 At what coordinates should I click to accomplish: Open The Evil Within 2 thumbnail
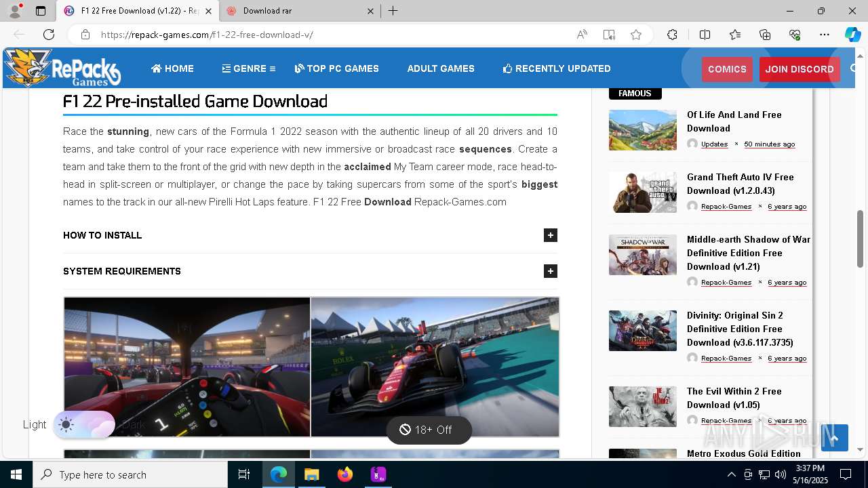point(643,407)
